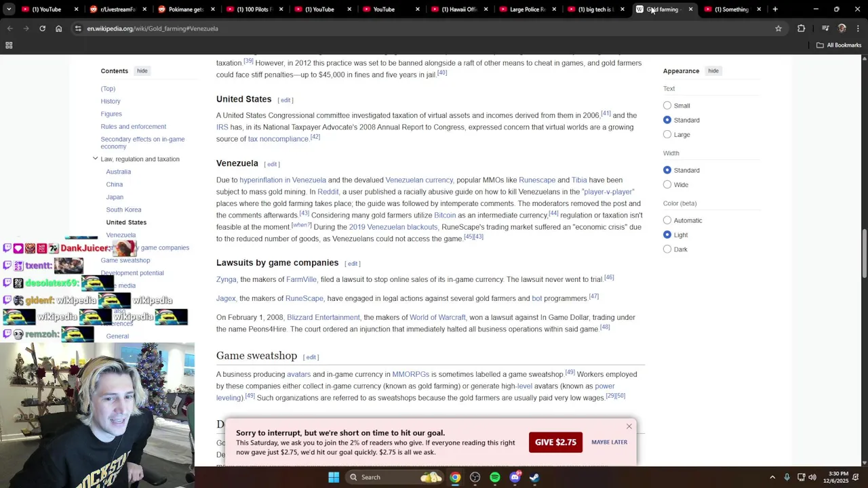Open the MMORPGs link
Viewport: 868px width, 488px height.
[x=410, y=374]
